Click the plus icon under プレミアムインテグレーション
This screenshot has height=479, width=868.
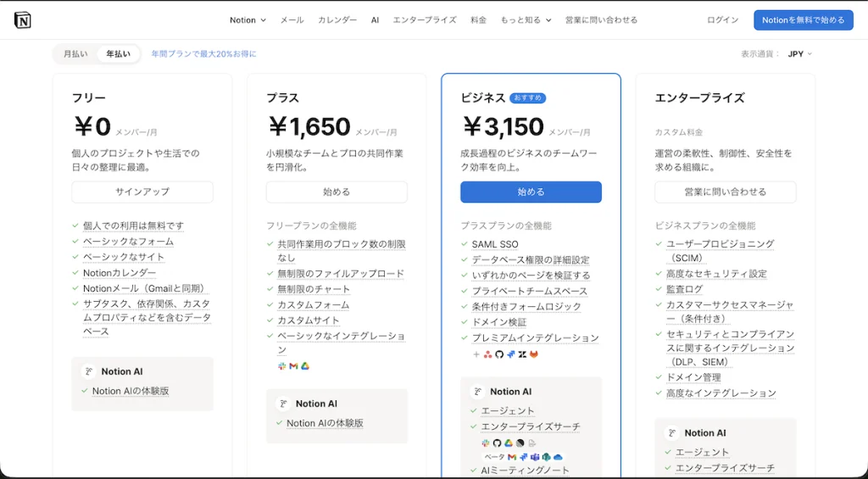pos(476,354)
